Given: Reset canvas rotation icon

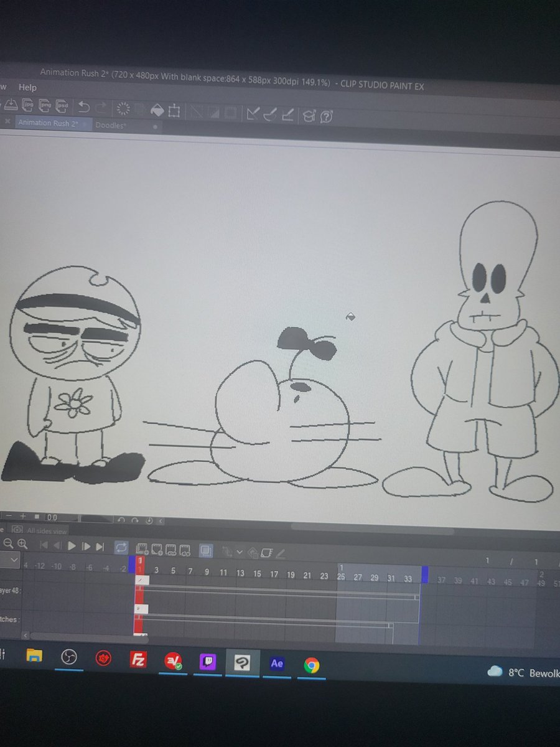Looking at the screenshot, I should (149, 520).
